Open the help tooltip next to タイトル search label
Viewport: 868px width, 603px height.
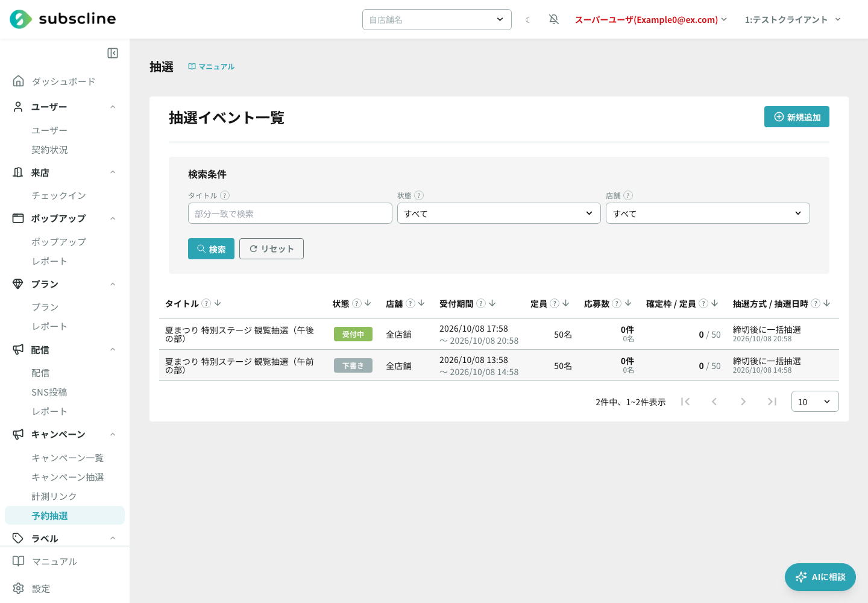225,195
